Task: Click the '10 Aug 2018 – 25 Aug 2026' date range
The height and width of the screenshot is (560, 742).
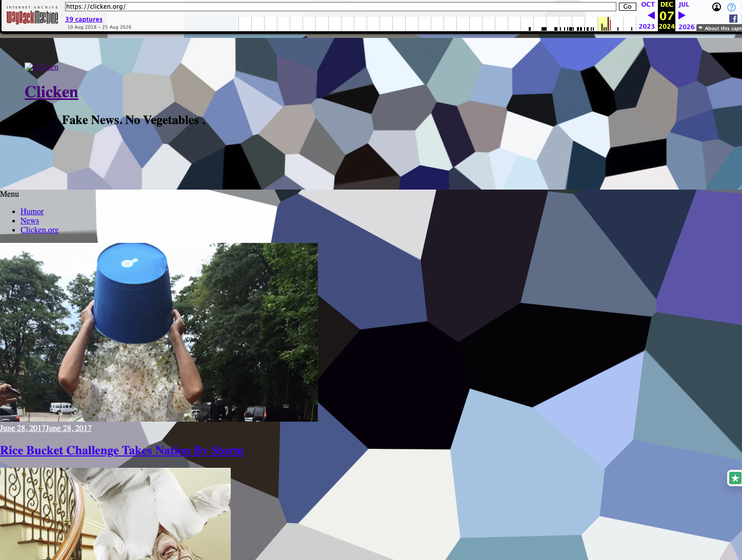Action: click(x=99, y=27)
